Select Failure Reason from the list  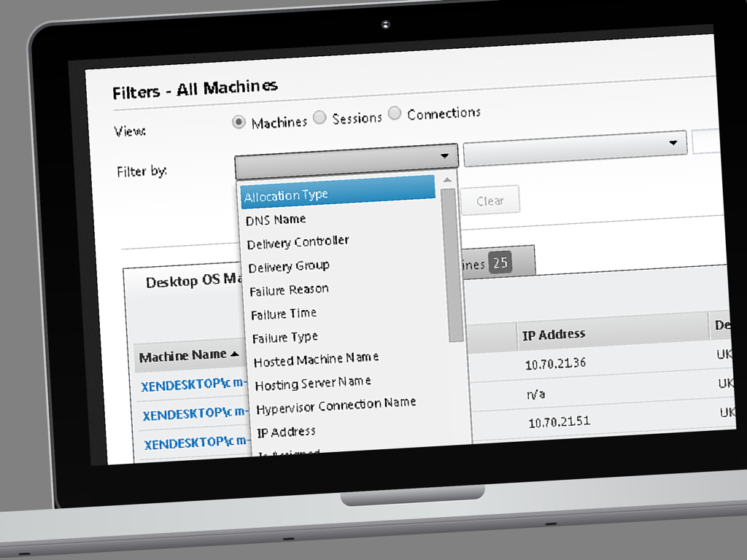pyautogui.click(x=289, y=289)
